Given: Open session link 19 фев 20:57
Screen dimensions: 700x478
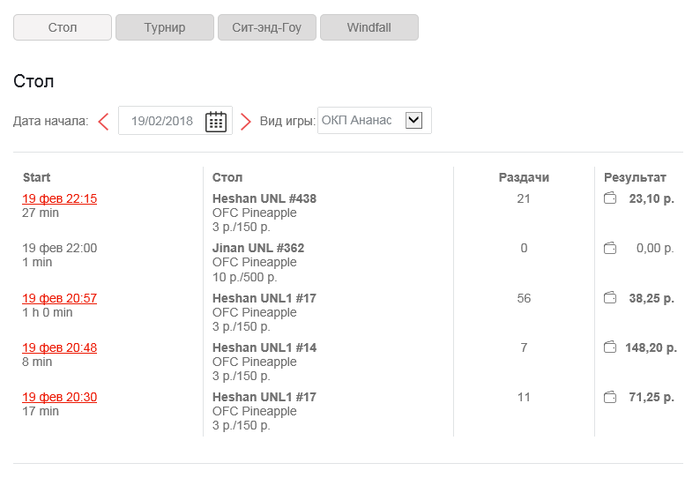Looking at the screenshot, I should click(60, 298).
